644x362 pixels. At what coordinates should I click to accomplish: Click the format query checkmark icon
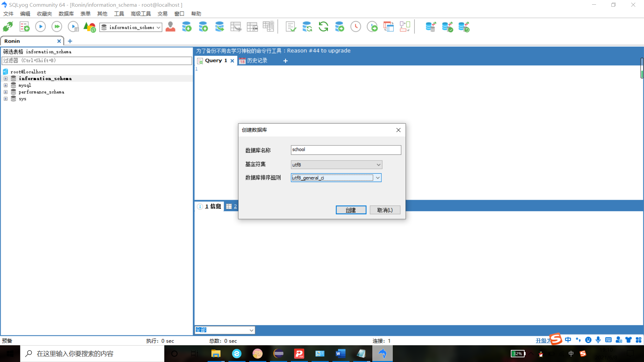290,27
